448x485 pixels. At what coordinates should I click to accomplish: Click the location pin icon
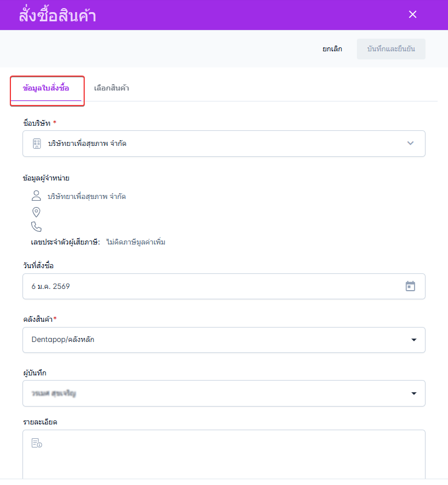click(36, 212)
